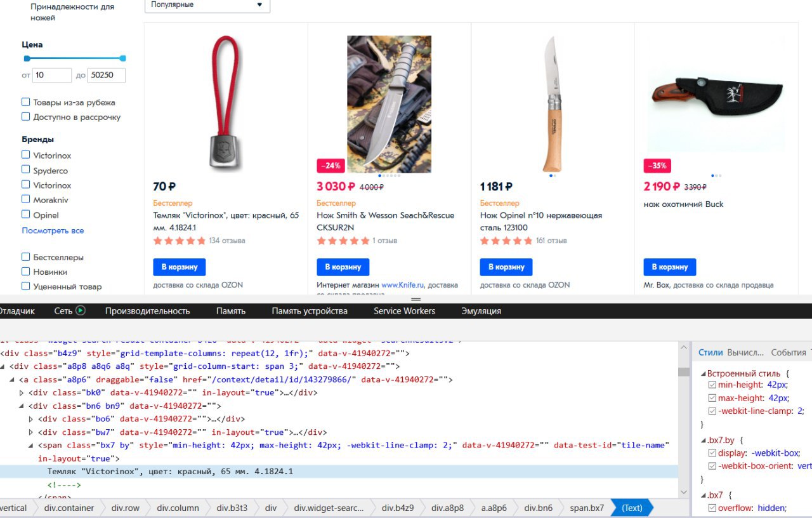Open the Сеть tab
The width and height of the screenshot is (812, 518).
(x=63, y=311)
